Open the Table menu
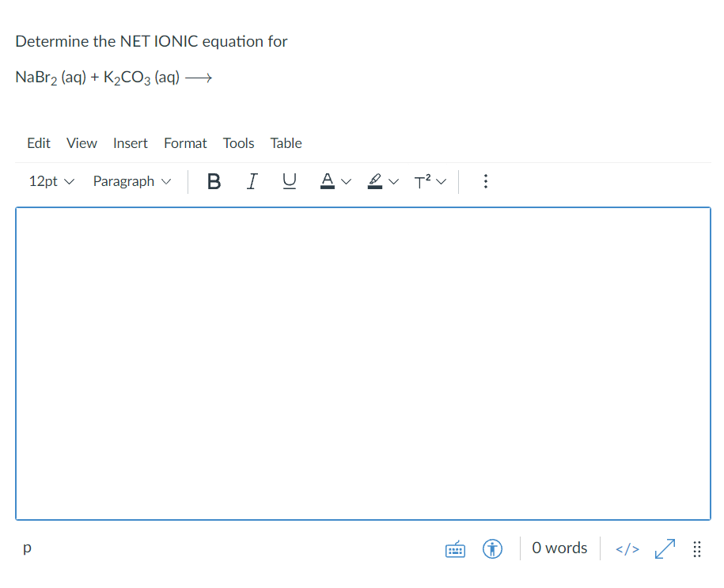724x588 pixels. pos(286,143)
